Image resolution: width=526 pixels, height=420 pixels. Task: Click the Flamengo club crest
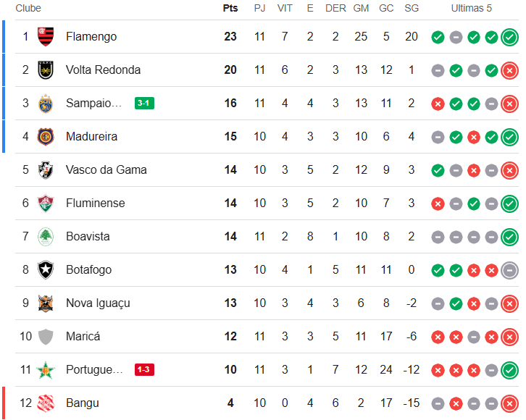(46, 36)
